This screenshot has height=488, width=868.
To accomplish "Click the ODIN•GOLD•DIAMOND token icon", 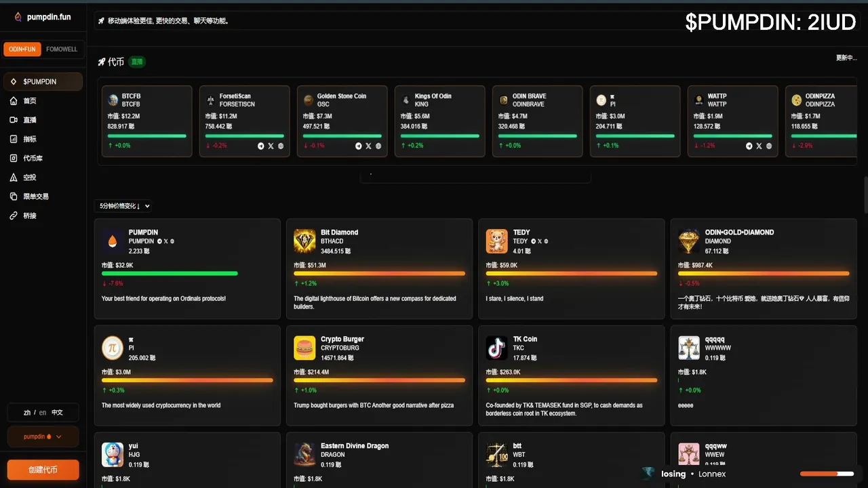I will [x=689, y=241].
